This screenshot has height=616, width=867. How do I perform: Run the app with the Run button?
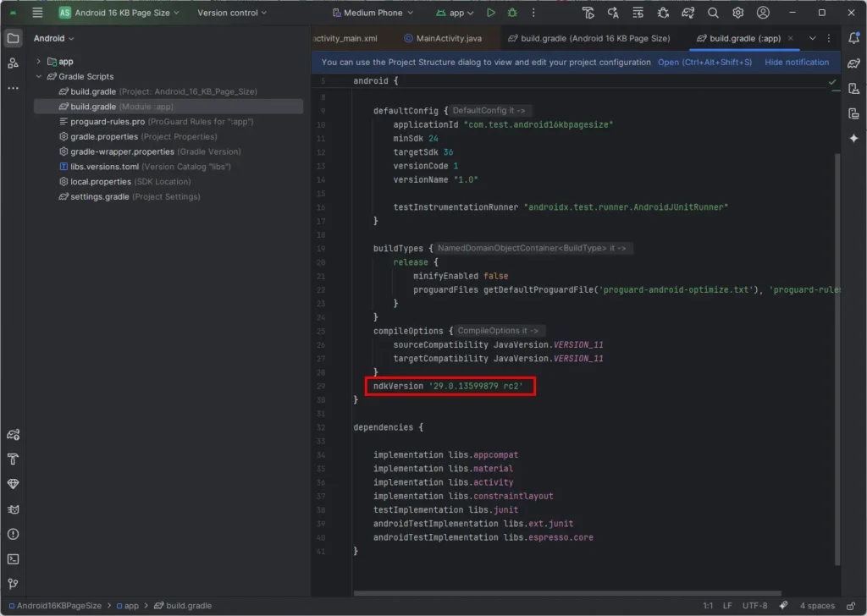(490, 12)
